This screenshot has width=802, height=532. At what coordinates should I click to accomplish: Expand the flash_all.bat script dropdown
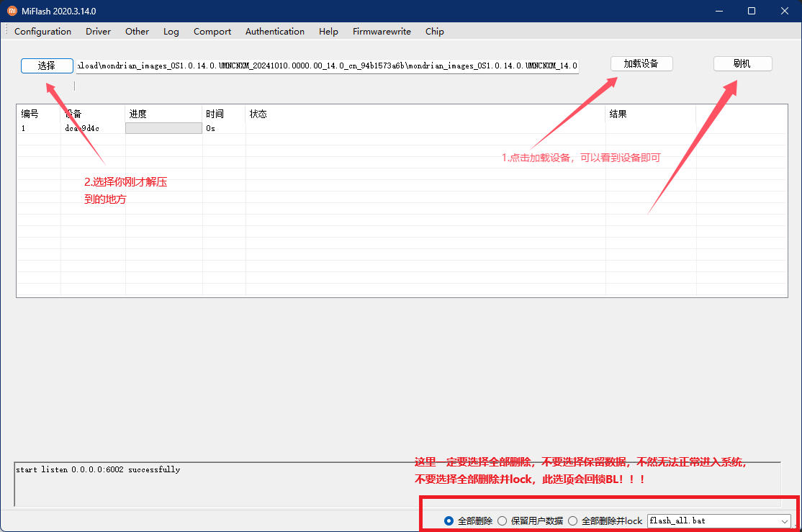(784, 520)
